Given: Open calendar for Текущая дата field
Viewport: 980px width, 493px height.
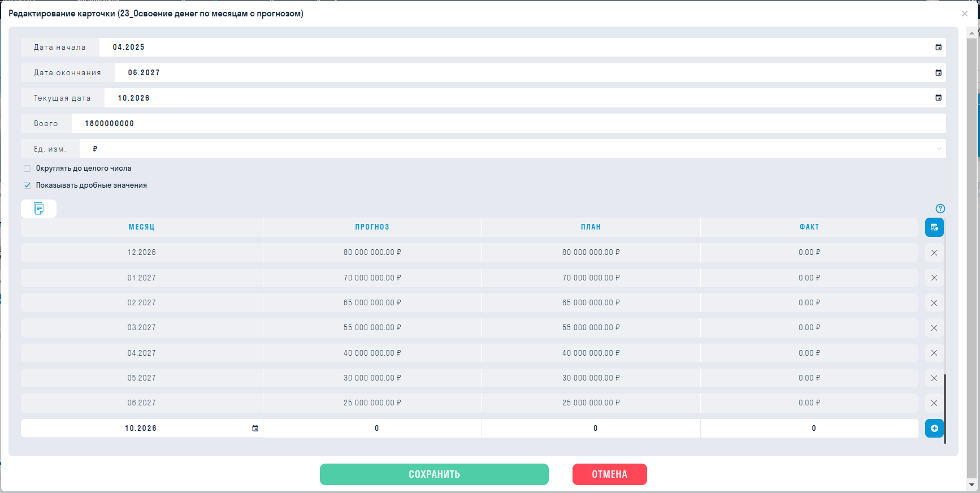Looking at the screenshot, I should [938, 98].
